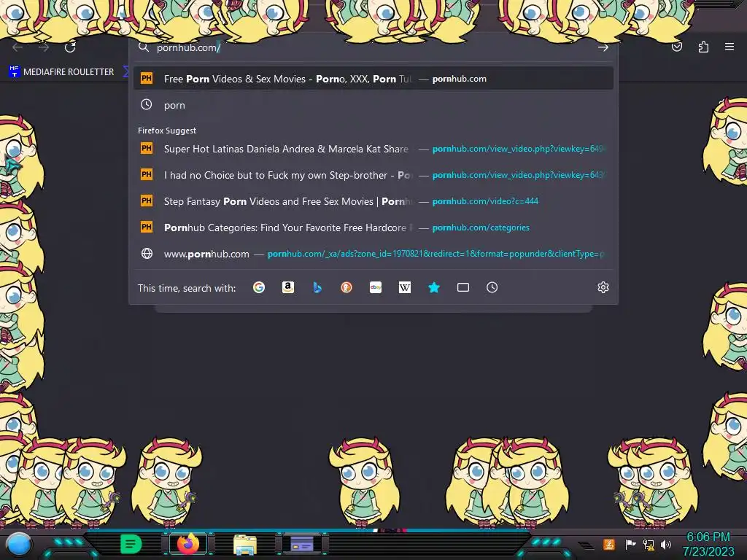
Task: Open the purple window app on taskbar
Action: click(x=302, y=544)
